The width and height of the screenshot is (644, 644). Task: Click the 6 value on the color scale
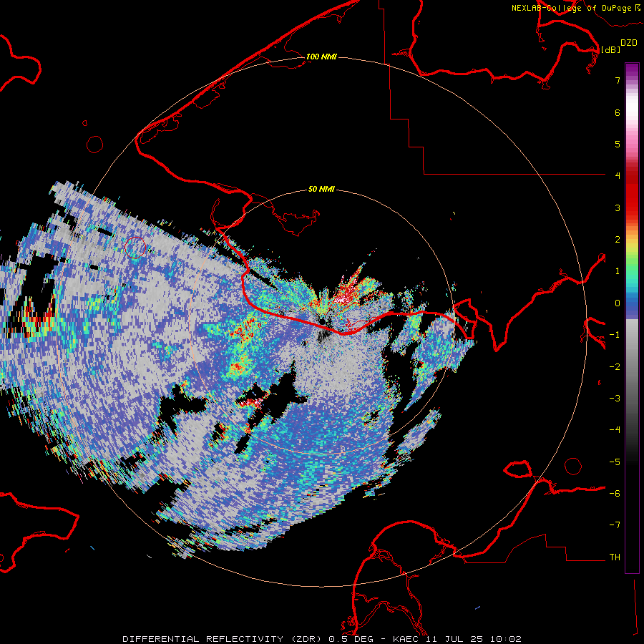[617, 112]
